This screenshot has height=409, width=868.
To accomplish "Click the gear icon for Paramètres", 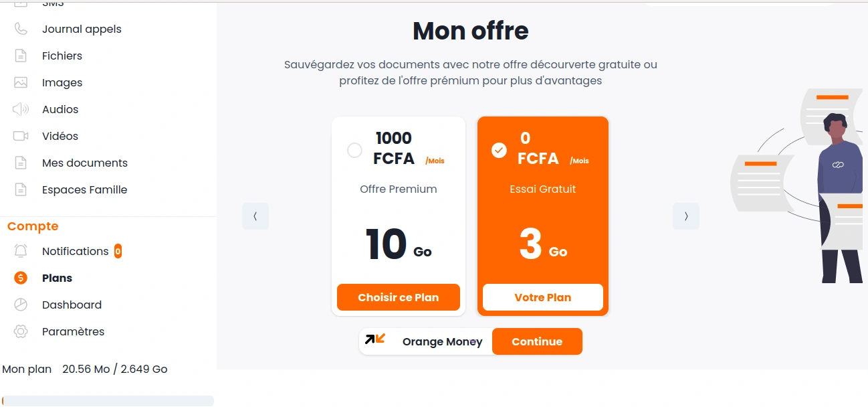I will [x=21, y=332].
